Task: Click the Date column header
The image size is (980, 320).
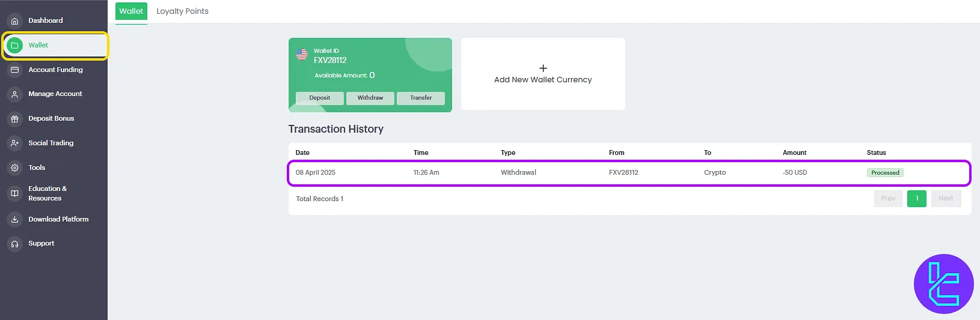Action: pos(302,152)
